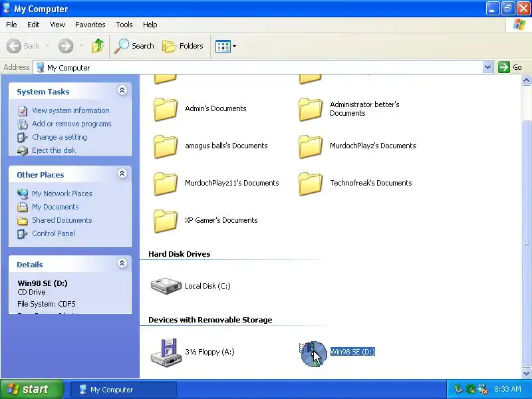Open Shared Documents link
The image size is (532, 399).
coord(62,220)
